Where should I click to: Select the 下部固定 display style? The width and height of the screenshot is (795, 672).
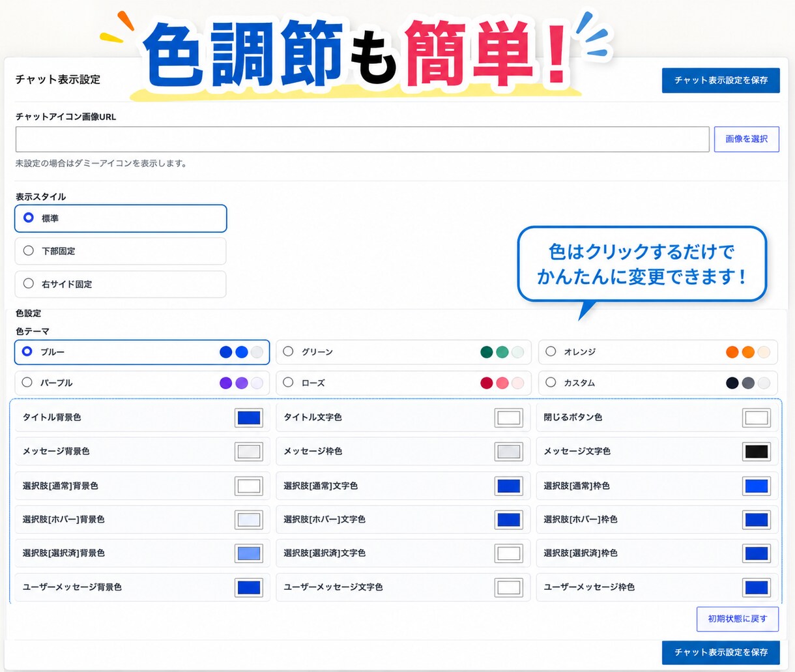coord(121,251)
